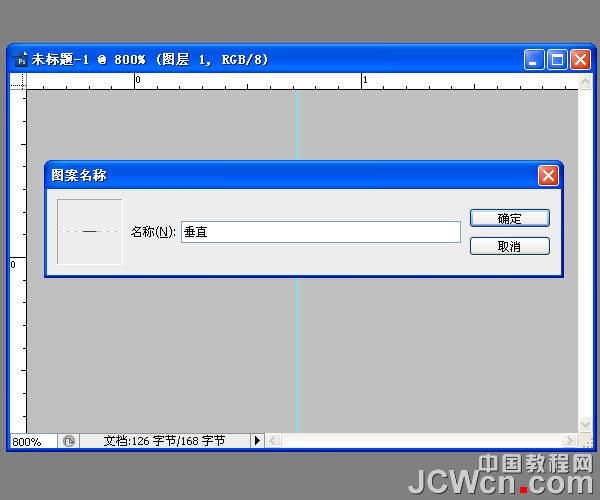Open the status bar info arrow menu

[x=257, y=441]
